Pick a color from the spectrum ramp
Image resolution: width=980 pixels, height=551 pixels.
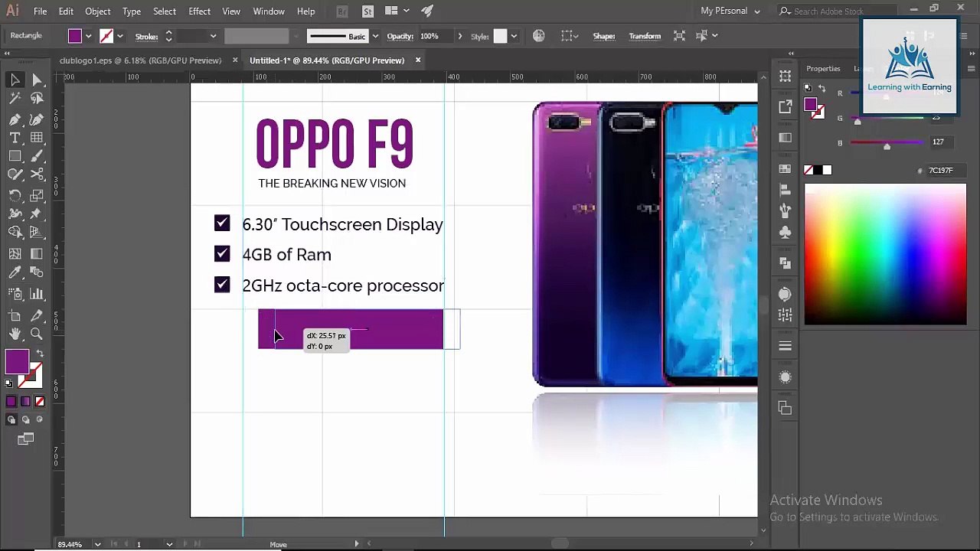(885, 254)
